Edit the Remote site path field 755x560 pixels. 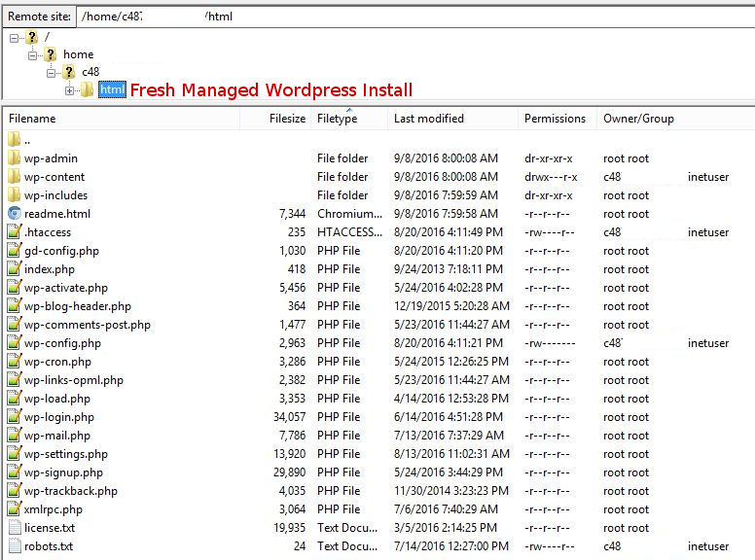click(x=414, y=17)
